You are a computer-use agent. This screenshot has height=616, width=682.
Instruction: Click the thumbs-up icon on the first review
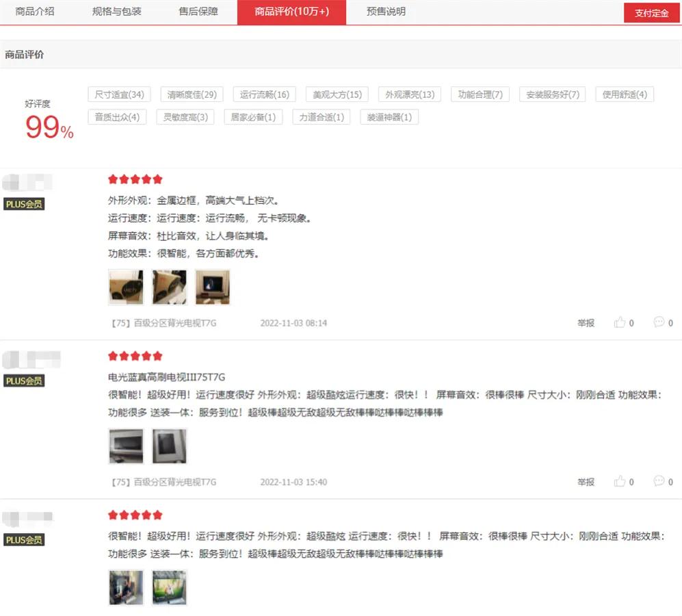tap(621, 322)
